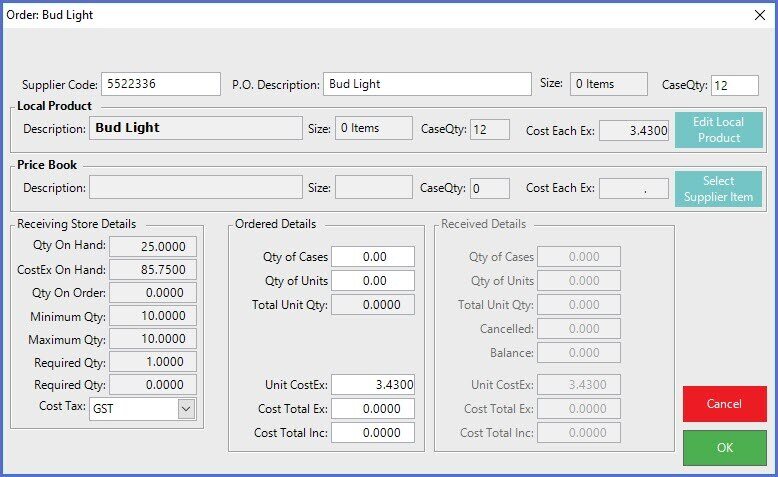Screen dimensions: 778x477
Task: Select the Local Product Description field
Action: point(195,128)
